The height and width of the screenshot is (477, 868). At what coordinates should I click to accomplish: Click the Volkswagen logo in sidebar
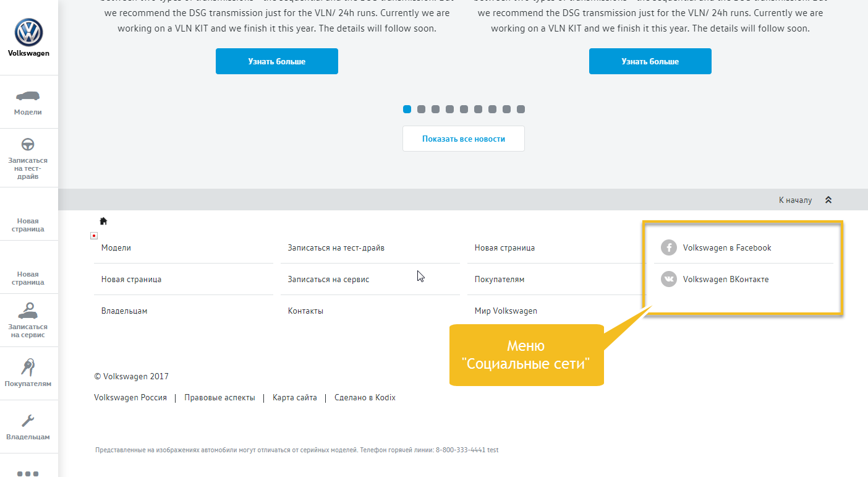click(28, 32)
